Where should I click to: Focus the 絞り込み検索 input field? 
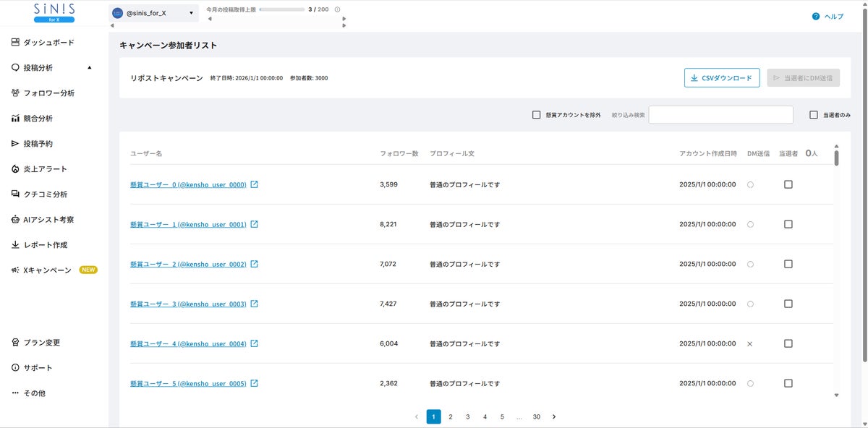click(x=721, y=115)
